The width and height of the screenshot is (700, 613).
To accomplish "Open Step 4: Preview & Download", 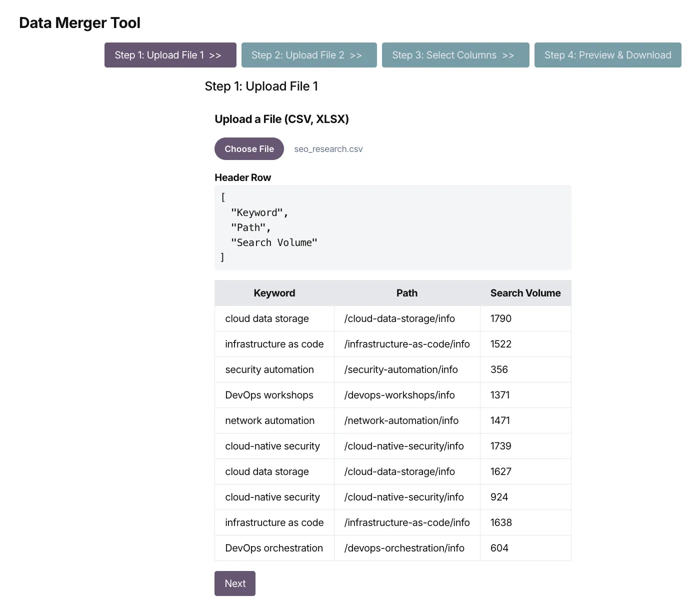I will click(x=607, y=55).
